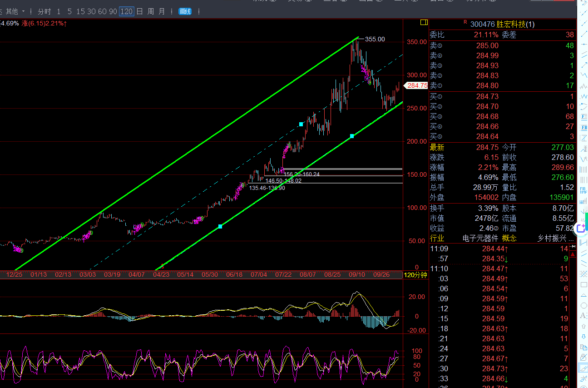
Task: Click the floating AI assistant icon
Action: (581, 229)
